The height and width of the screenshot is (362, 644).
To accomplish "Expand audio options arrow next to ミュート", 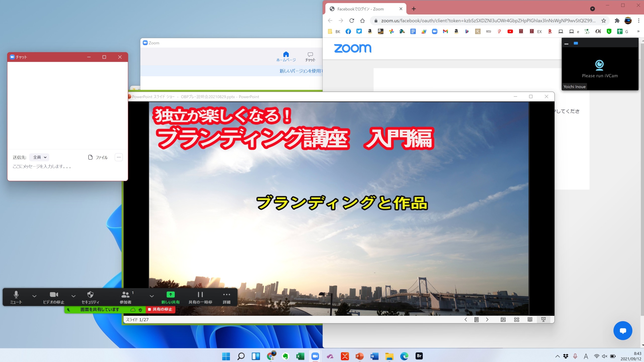I will click(x=34, y=296).
